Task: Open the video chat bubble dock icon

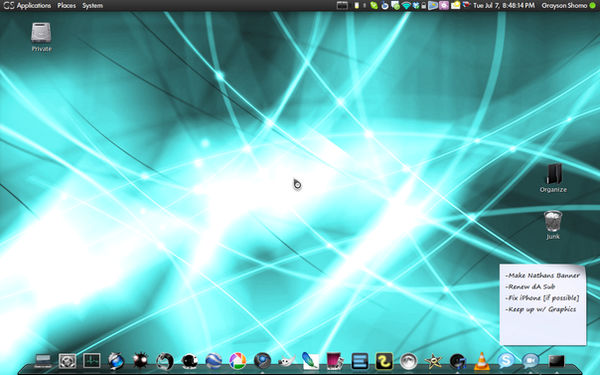Action: pos(530,361)
